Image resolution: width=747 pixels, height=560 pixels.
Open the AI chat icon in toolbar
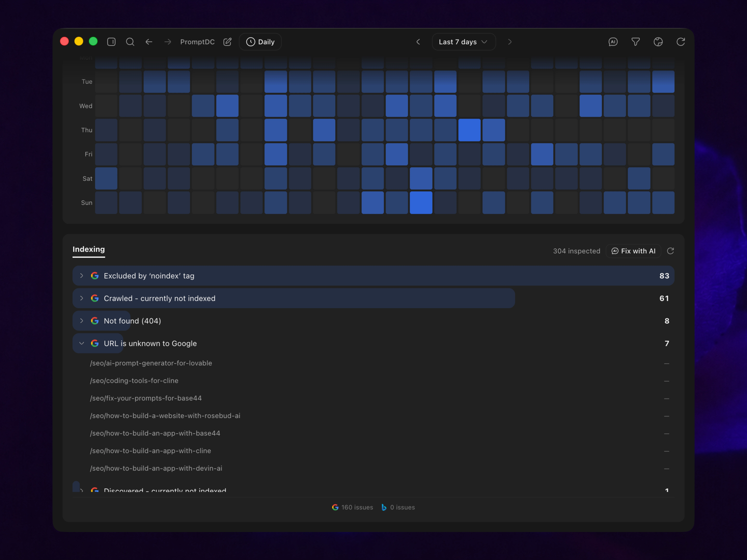[613, 42]
